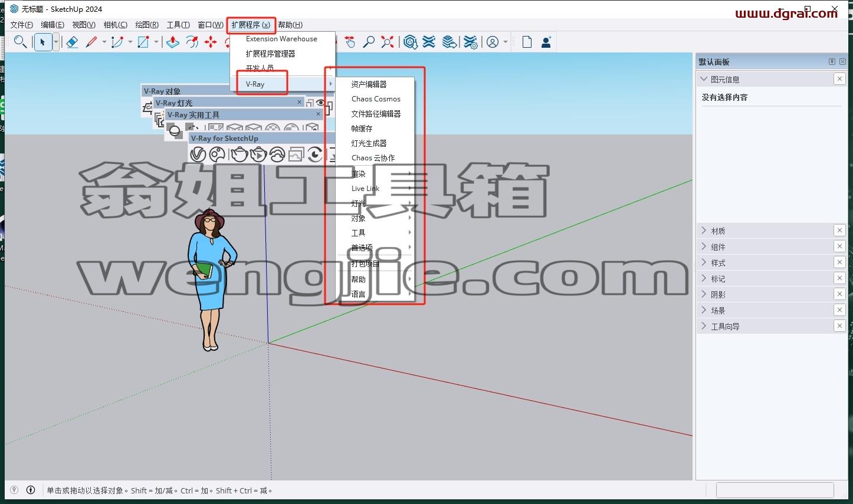Open the Select tool dropdown arrow
The image size is (853, 504).
click(56, 42)
